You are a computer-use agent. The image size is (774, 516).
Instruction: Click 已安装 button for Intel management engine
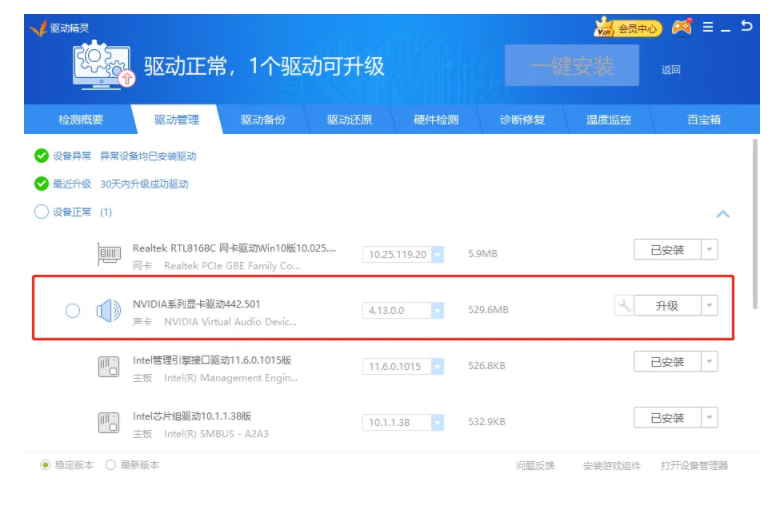667,361
